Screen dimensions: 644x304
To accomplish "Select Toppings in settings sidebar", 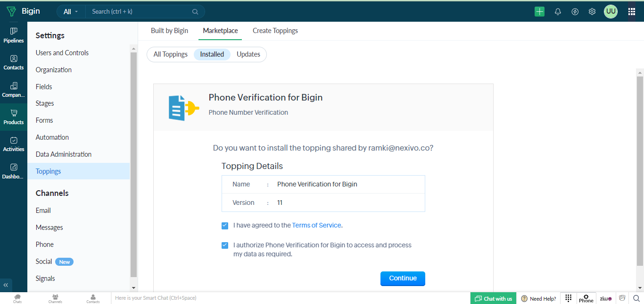I will 78,171.
